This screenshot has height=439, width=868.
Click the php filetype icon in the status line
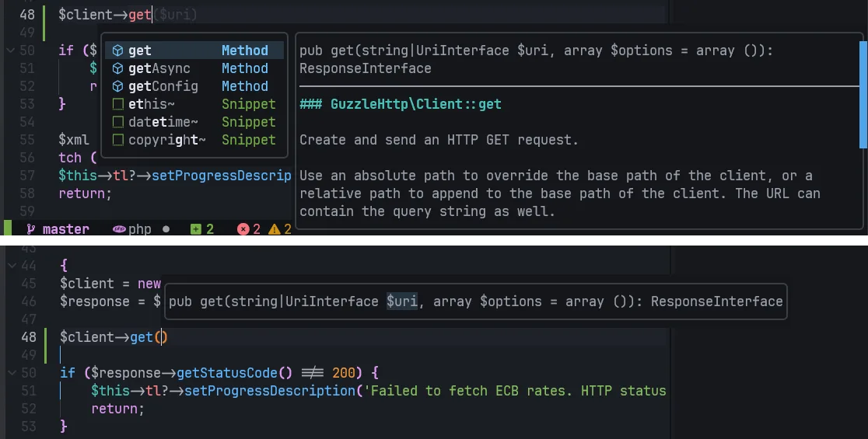pyautogui.click(x=118, y=229)
